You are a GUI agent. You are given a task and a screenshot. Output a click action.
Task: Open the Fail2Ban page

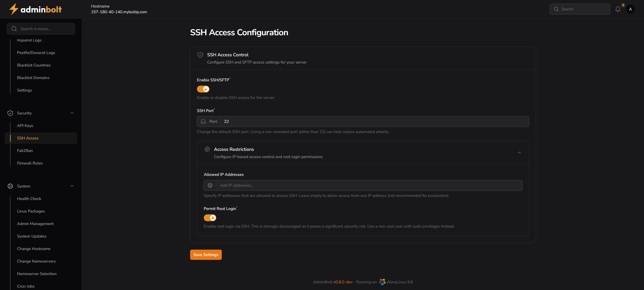tap(25, 151)
